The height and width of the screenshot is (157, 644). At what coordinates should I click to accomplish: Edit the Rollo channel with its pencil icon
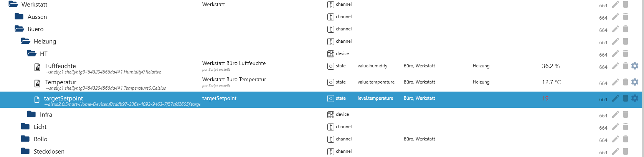pyautogui.click(x=615, y=139)
